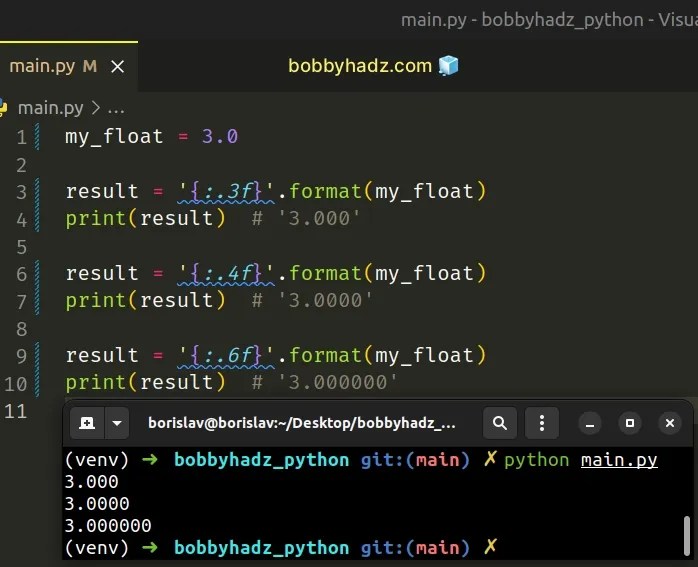
Task: Click the terminal title borislav@borislav
Action: coord(302,423)
